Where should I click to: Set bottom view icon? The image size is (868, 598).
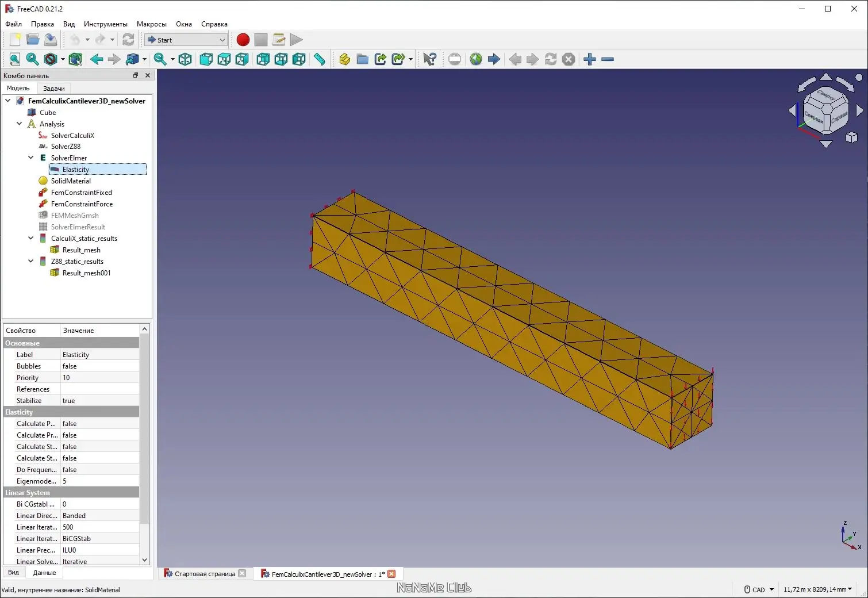click(281, 59)
